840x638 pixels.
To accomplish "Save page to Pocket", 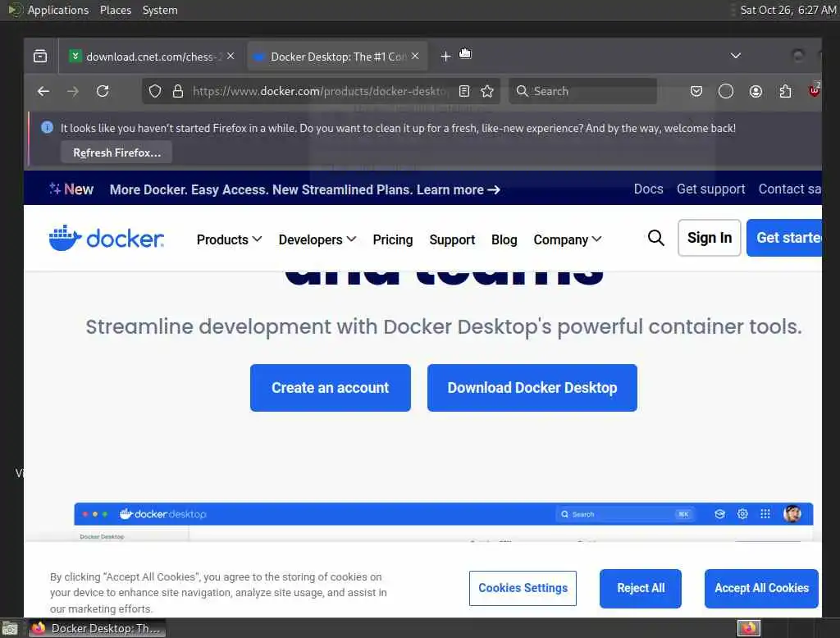I will (x=696, y=92).
